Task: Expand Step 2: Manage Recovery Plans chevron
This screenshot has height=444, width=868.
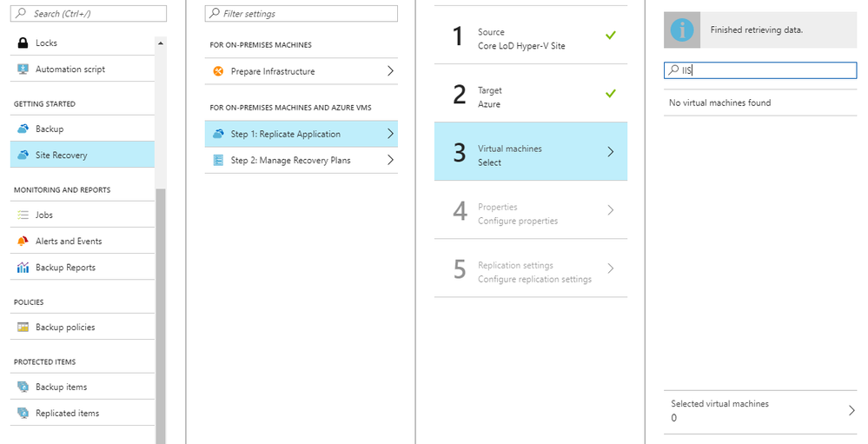Action: pyautogui.click(x=390, y=160)
